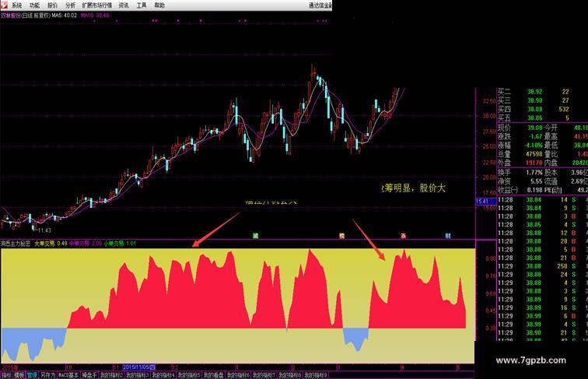
Task: Click the red app logo icon
Action: click(4, 5)
